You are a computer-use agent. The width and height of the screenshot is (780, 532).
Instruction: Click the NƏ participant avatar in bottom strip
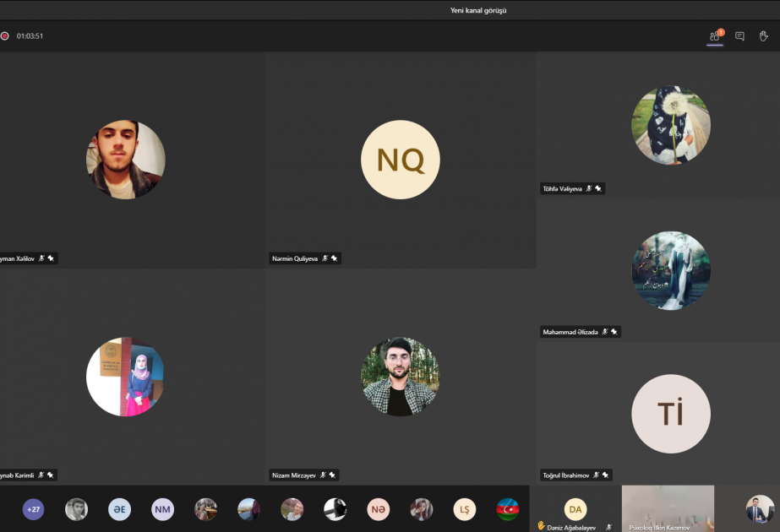pyautogui.click(x=378, y=509)
